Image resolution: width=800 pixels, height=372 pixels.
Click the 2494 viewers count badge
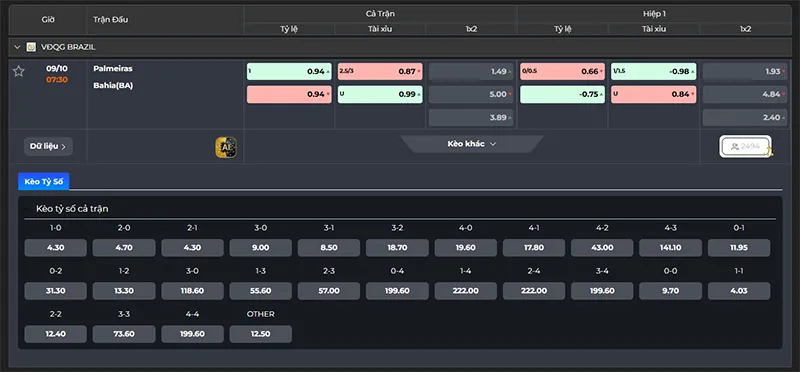745,146
